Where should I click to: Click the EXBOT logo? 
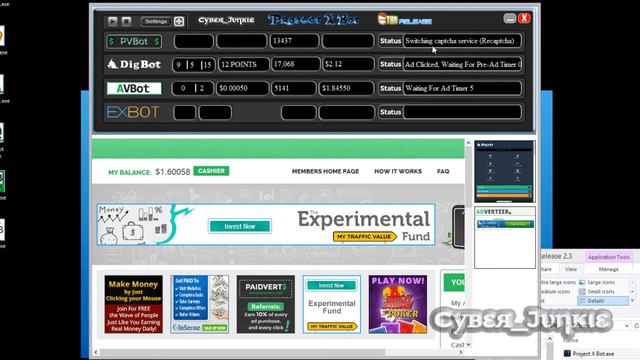[x=133, y=112]
